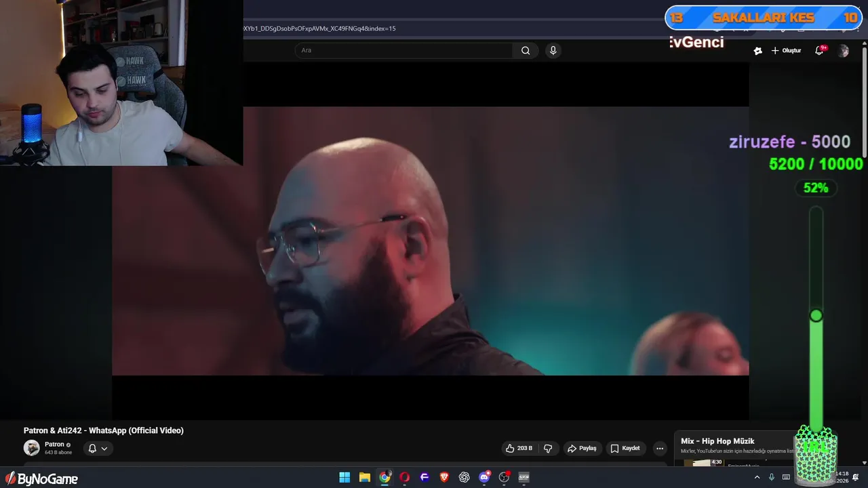
Task: Open Windows notification center bell
Action: (x=856, y=478)
